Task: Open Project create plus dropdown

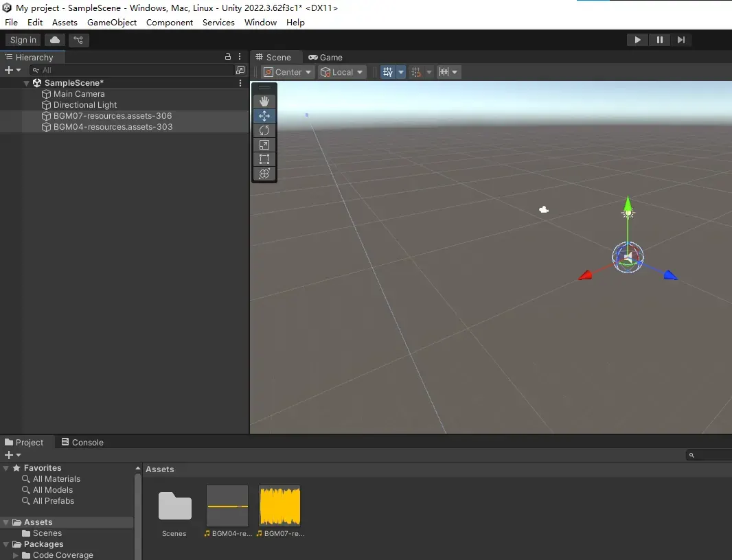Action: pyautogui.click(x=12, y=455)
